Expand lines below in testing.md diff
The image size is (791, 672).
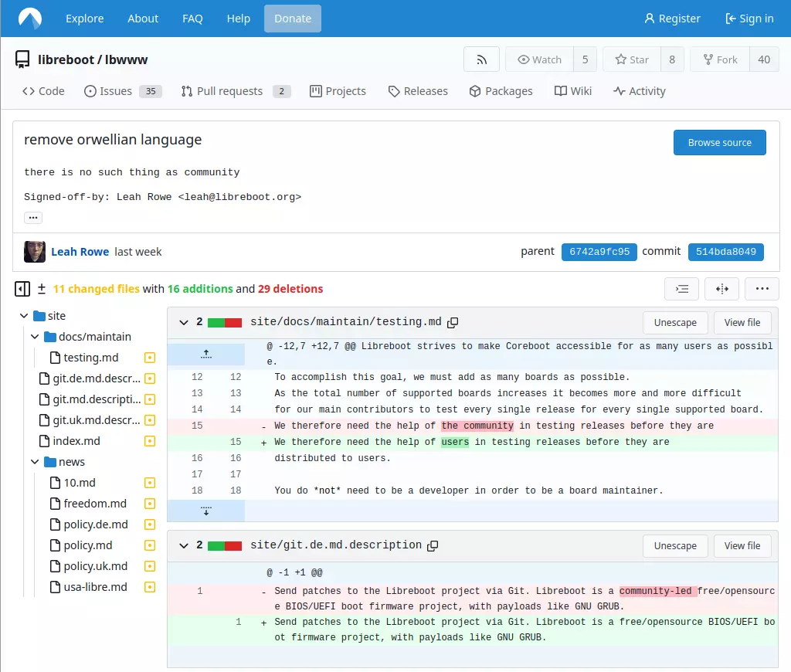pyautogui.click(x=205, y=511)
